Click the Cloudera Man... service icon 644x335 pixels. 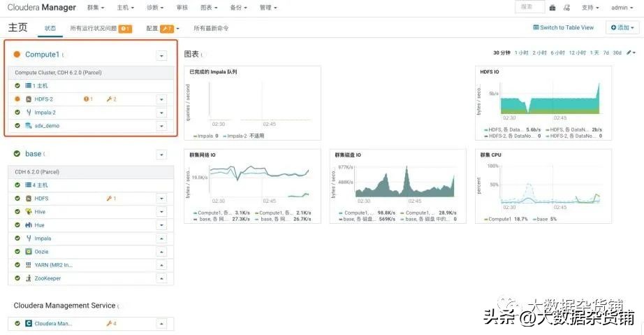coord(29,324)
